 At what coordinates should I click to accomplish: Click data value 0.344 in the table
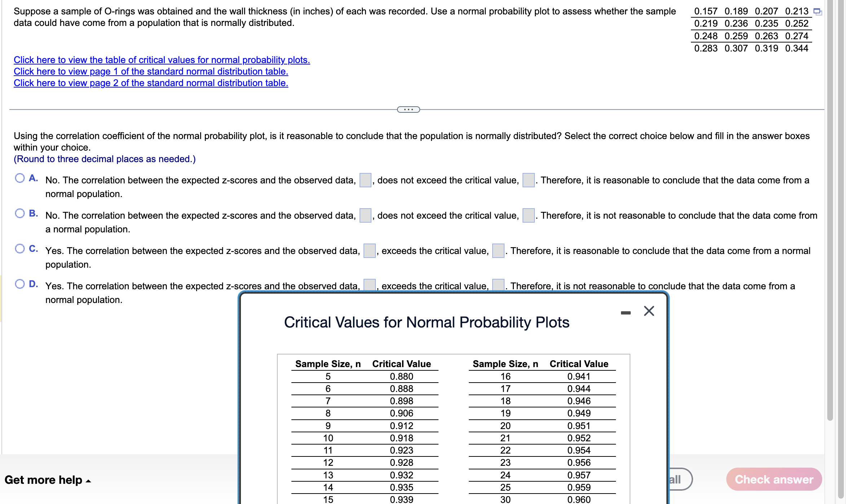[797, 48]
